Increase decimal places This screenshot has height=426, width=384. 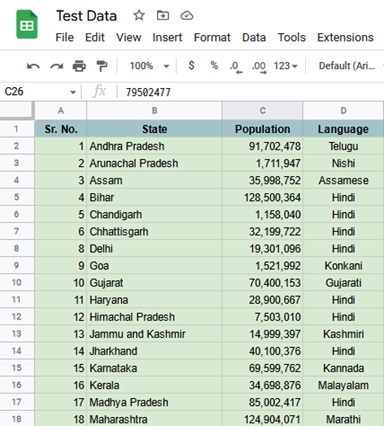(x=259, y=67)
